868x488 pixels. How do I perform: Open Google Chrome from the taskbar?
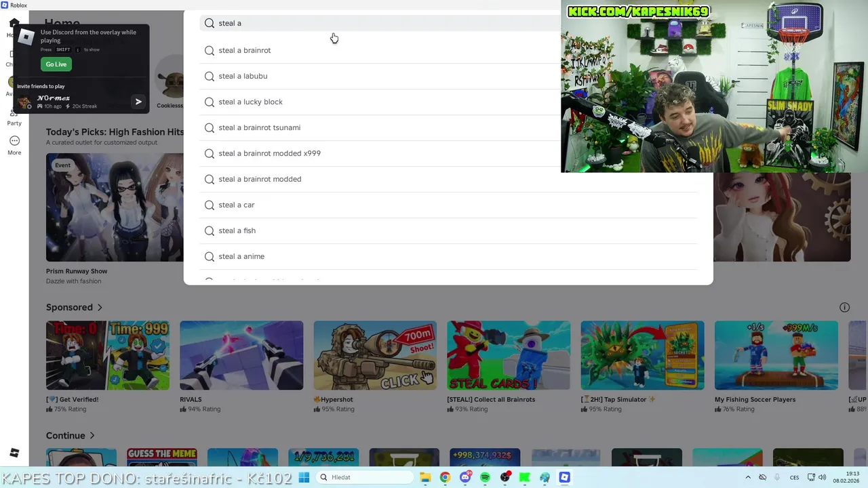(x=445, y=477)
